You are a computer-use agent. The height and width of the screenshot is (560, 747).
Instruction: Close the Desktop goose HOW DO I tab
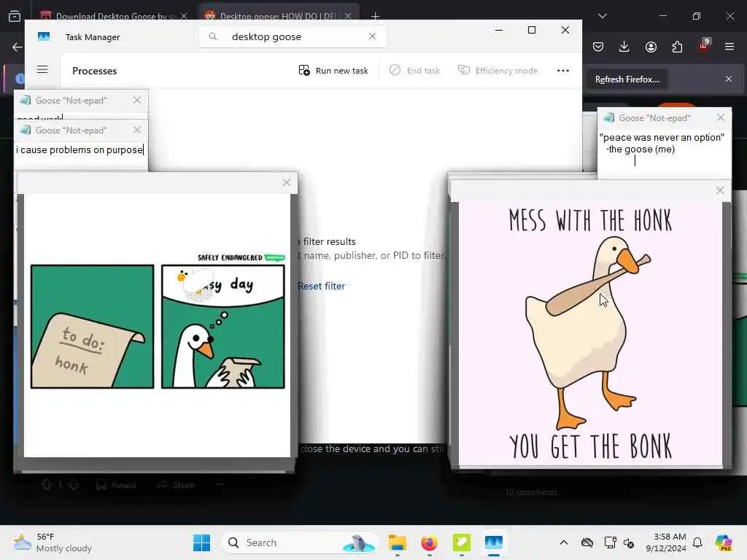click(x=348, y=16)
